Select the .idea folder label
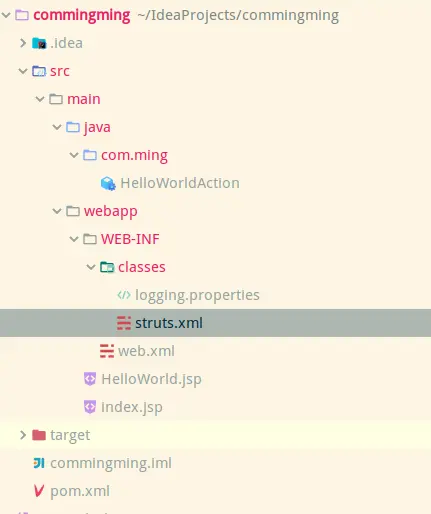The height and width of the screenshot is (514, 431). pyautogui.click(x=66, y=43)
